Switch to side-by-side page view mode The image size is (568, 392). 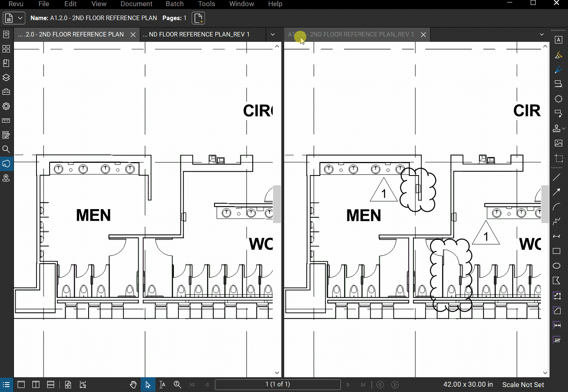pos(36,385)
